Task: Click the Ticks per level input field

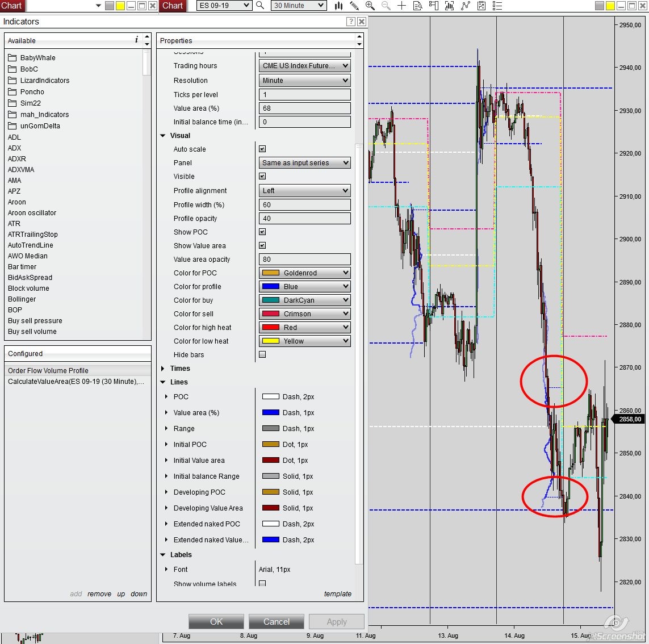Action: click(x=305, y=94)
